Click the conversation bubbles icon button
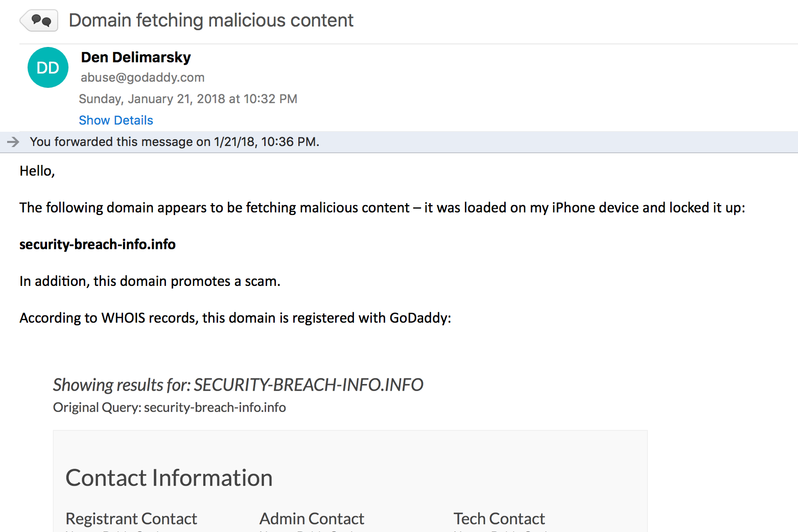This screenshot has height=532, width=798. click(39, 20)
